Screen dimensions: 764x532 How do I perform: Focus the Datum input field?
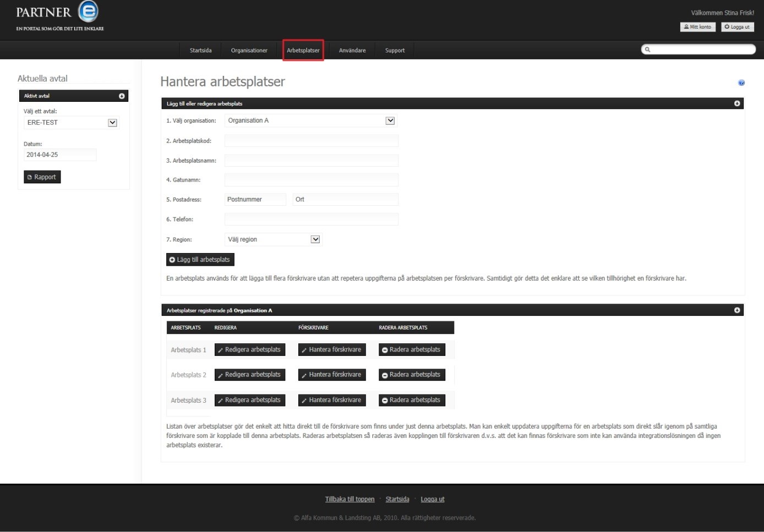tap(60, 155)
